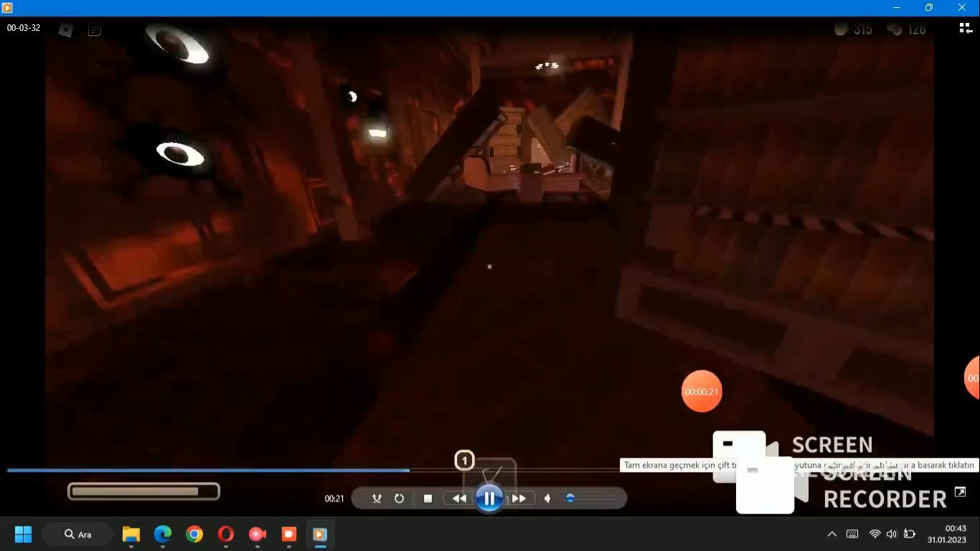The image size is (980, 551).
Task: Close the media player window
Action: (x=962, y=8)
